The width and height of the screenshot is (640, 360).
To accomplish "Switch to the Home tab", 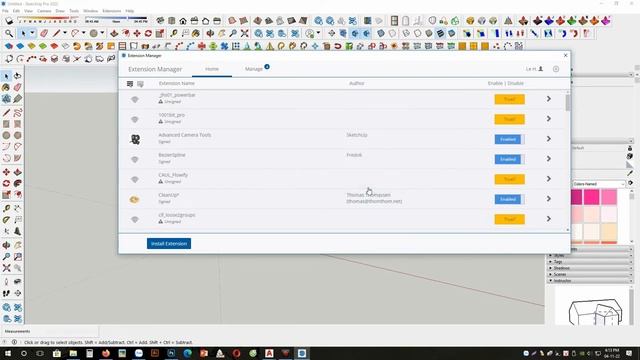I will [x=212, y=69].
